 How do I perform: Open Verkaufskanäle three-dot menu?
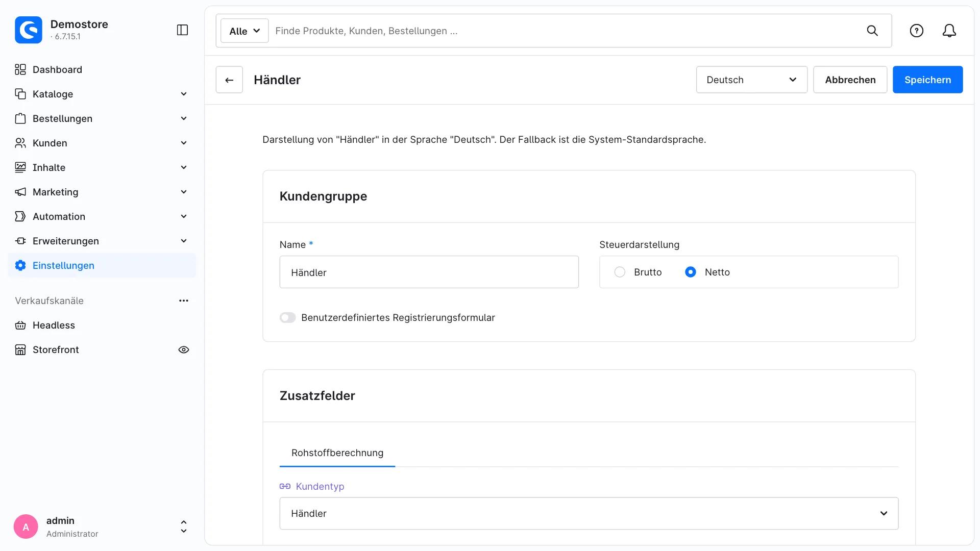point(184,300)
